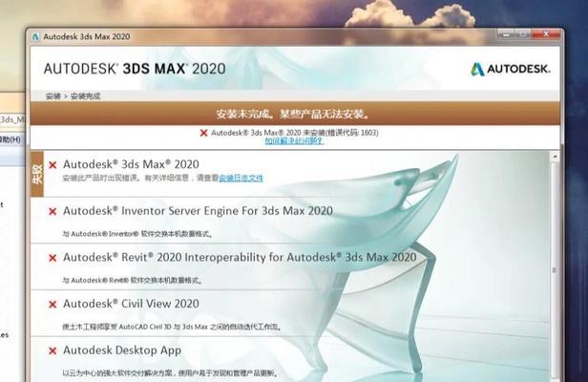Click the red X beside Autodesk 3ds Max 2020
The height and width of the screenshot is (382, 588).
click(x=52, y=164)
